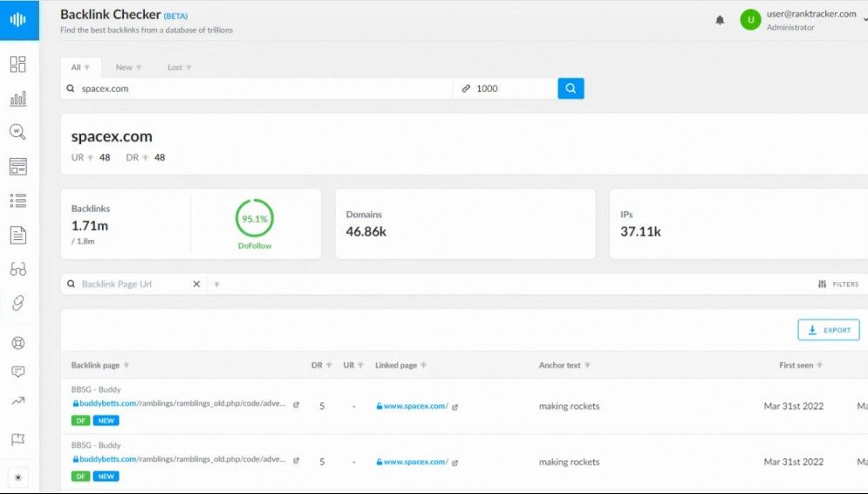Screen dimensions: 868x494
Task: Click the domain search field with spacex.com
Action: [256, 89]
